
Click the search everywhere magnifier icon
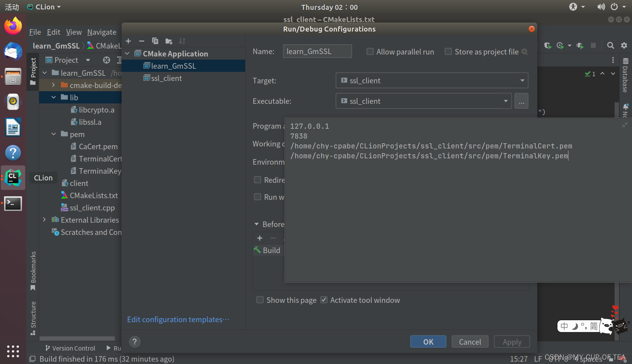611,45
